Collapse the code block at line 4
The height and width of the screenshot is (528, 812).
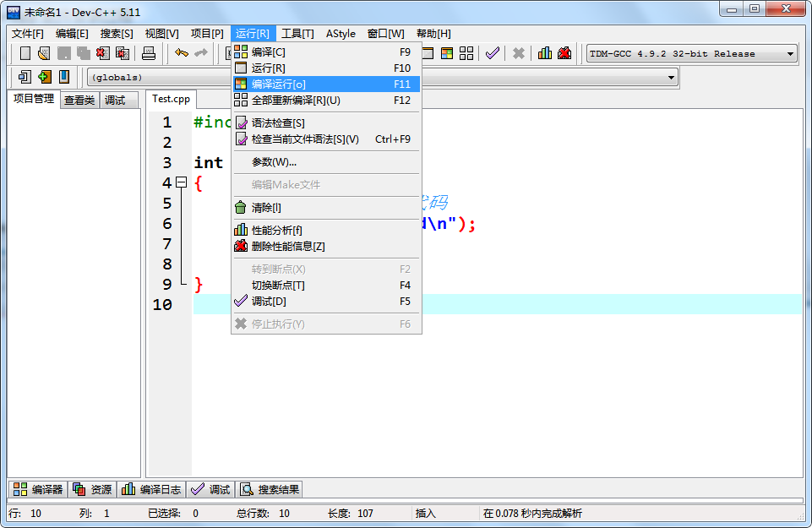coord(182,182)
